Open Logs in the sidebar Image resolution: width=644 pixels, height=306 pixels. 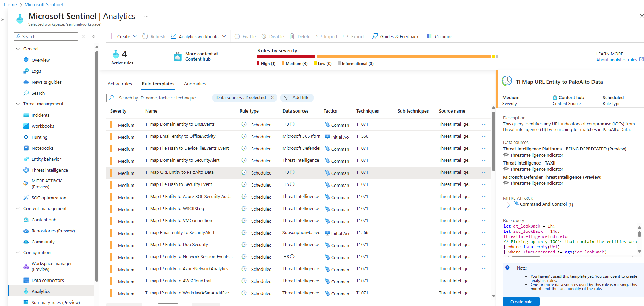(36, 71)
